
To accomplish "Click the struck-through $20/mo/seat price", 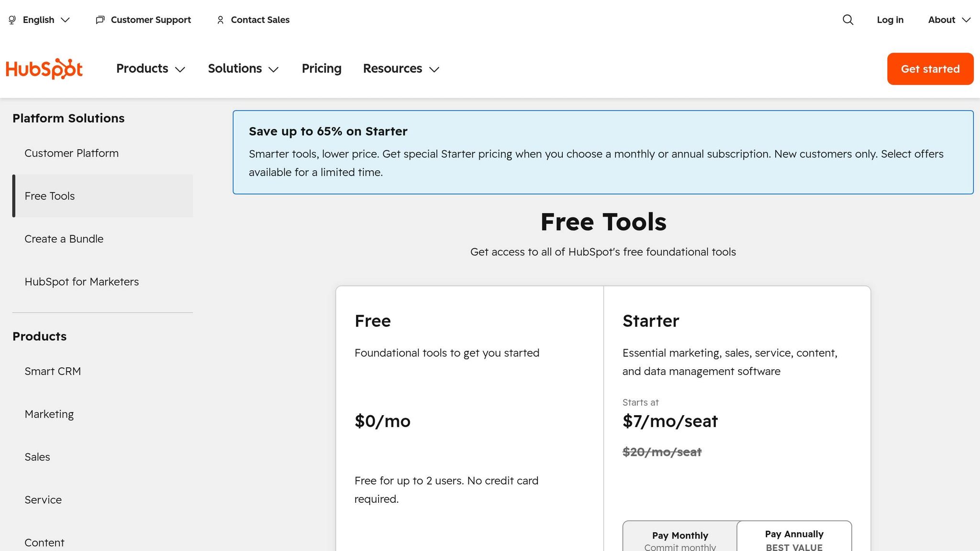I will (x=662, y=452).
